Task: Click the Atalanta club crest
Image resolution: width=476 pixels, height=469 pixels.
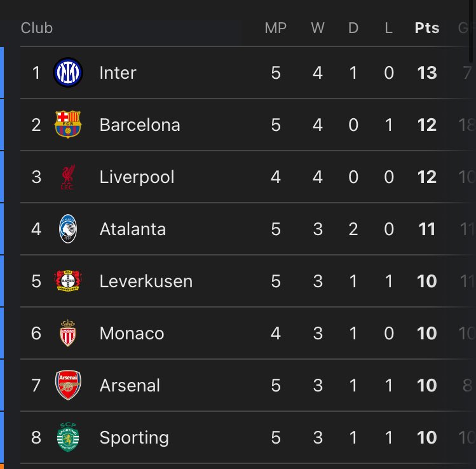Action: [68, 229]
